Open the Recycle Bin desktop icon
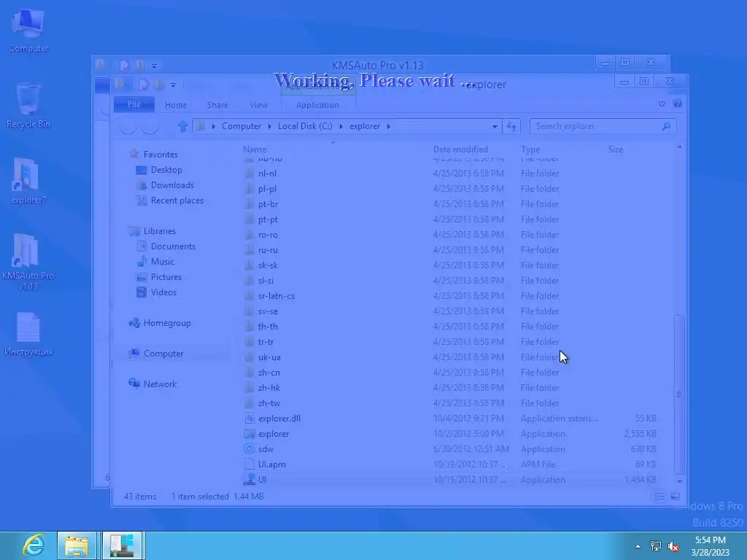Viewport: 747px width, 560px height. click(28, 106)
